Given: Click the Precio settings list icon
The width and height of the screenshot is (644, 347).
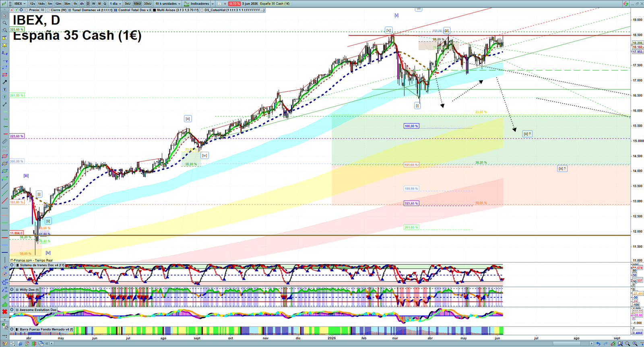Looking at the screenshot, I should click(42, 10).
